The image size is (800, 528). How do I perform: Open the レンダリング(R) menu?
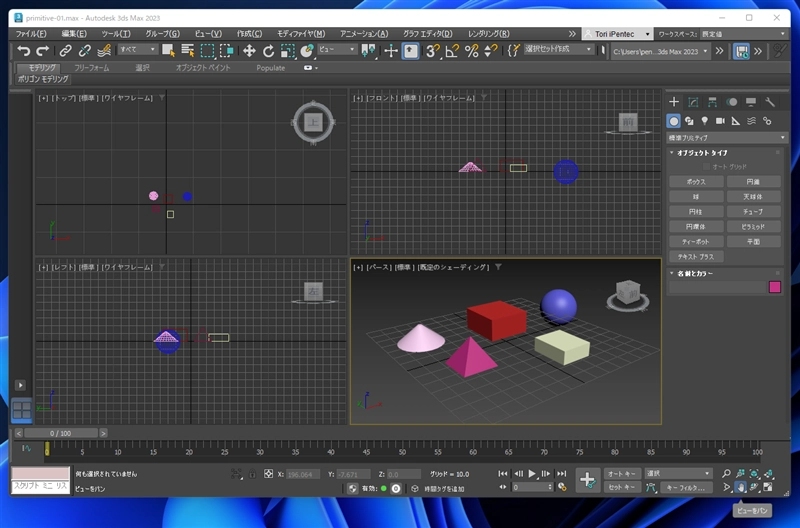click(x=489, y=34)
